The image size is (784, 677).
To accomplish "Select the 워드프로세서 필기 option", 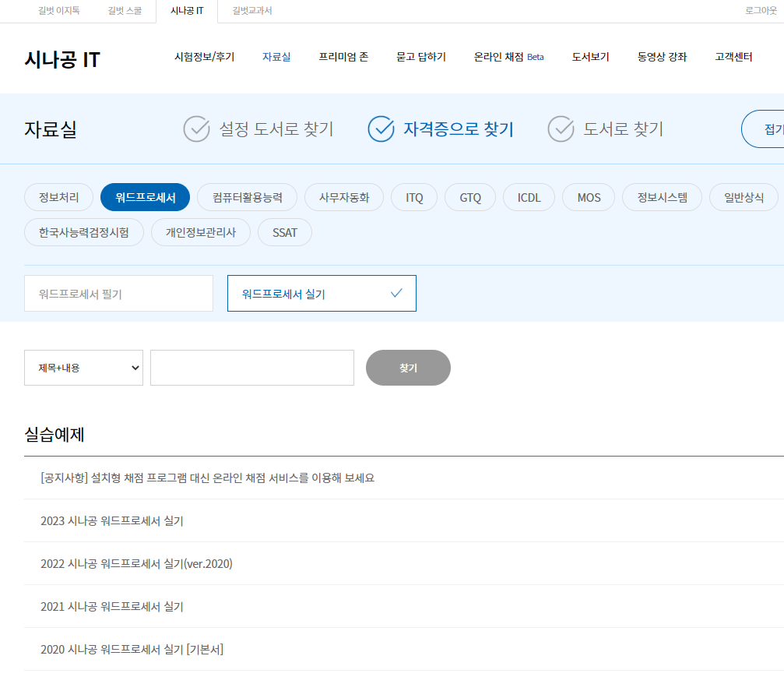I will [x=118, y=294].
